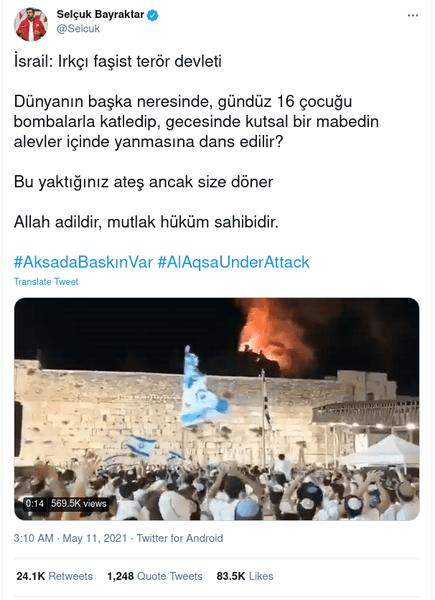435x600 pixels.
Task: View the 83.5K Likes list
Action: tap(245, 576)
